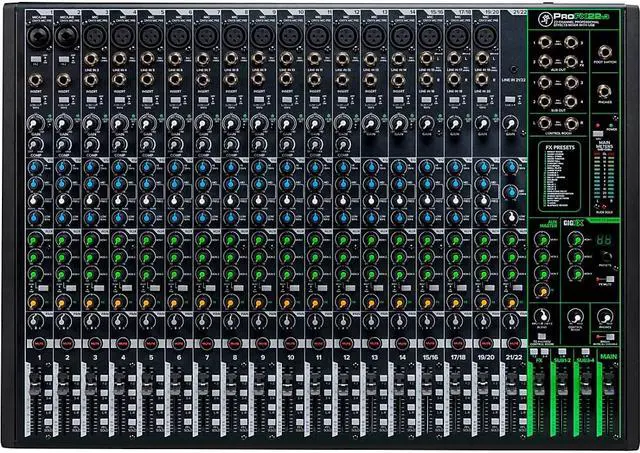
Task: Mute stereo channel 21/22
Action: click(x=513, y=344)
